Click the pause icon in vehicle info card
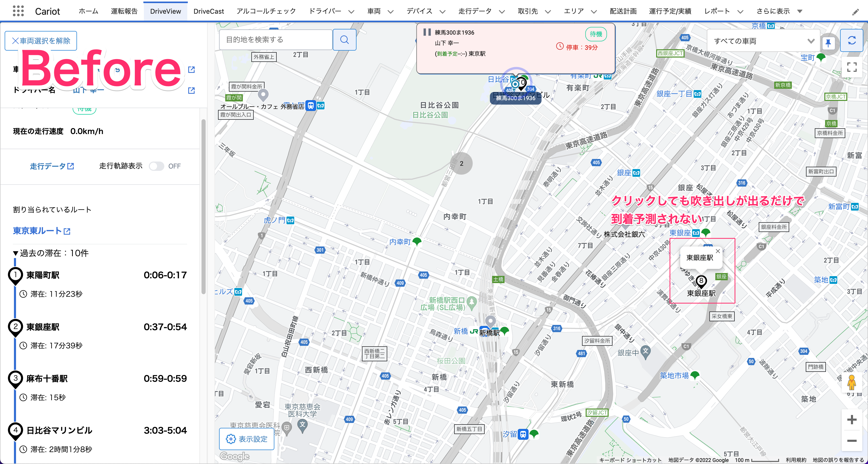The width and height of the screenshot is (868, 464). (x=427, y=32)
